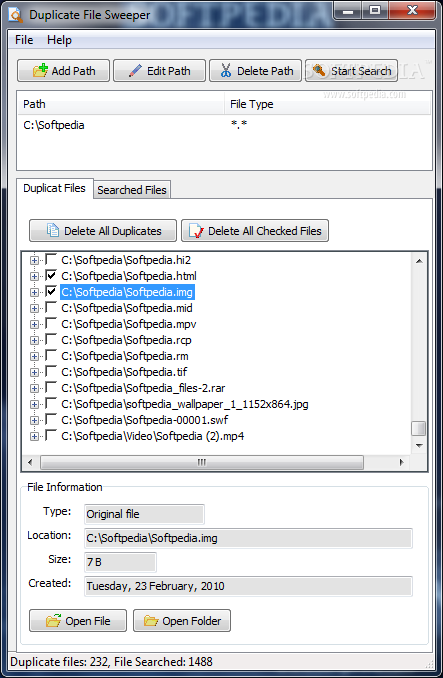The image size is (443, 678).
Task: Close the Duplicate File Sweeper window
Action: [x=413, y=11]
